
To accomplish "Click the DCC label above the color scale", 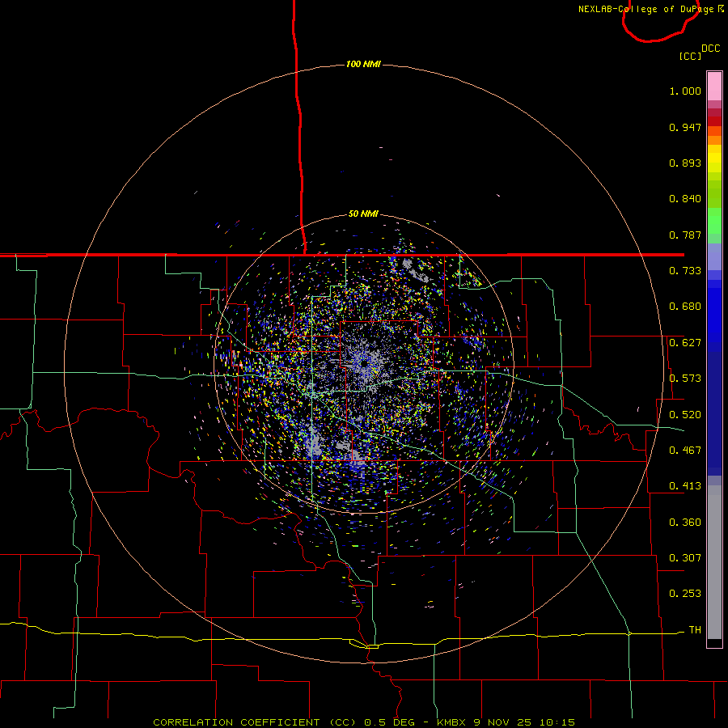I will 710,49.
